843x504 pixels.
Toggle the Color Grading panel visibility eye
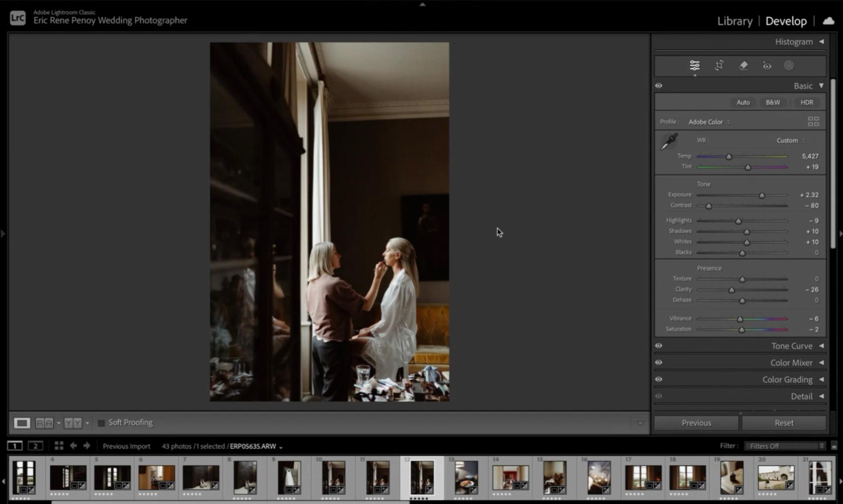pyautogui.click(x=659, y=380)
